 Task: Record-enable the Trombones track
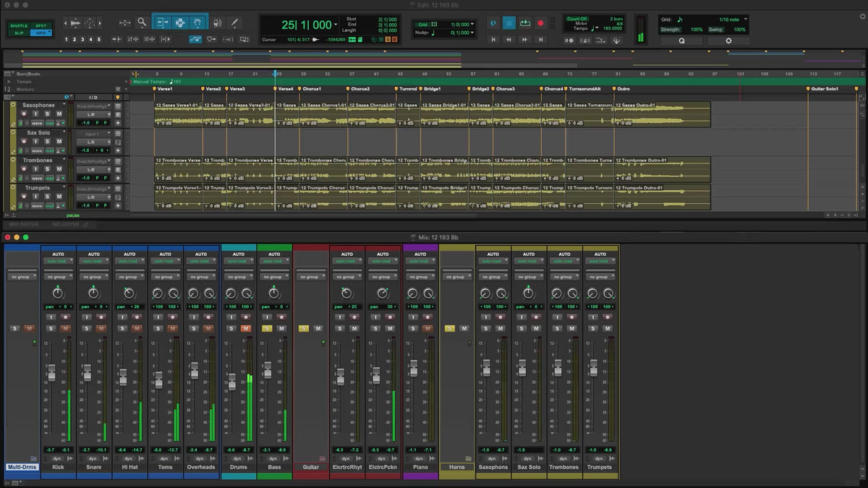point(24,169)
